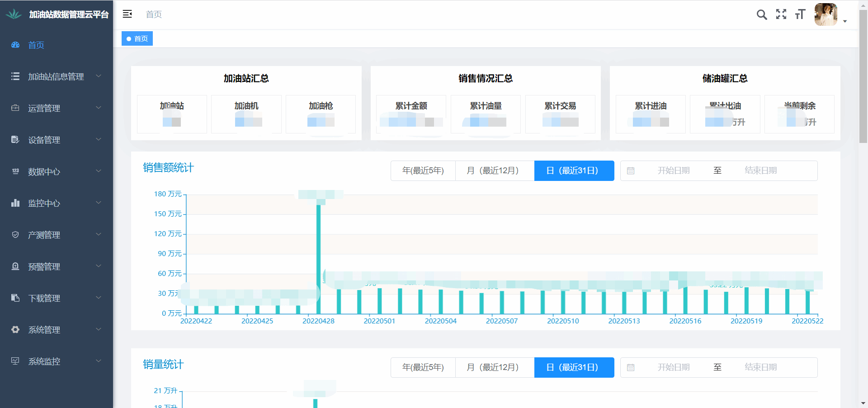
Task: Open the 运营管理 sidebar menu
Action: point(44,108)
